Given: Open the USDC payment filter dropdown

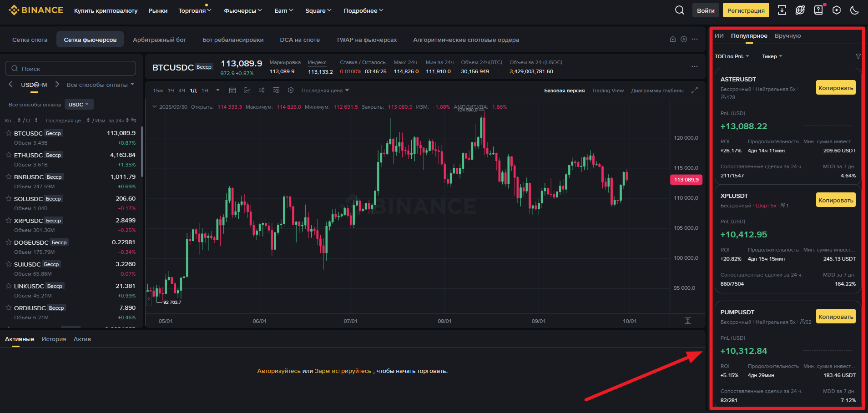Looking at the screenshot, I should pyautogui.click(x=79, y=105).
